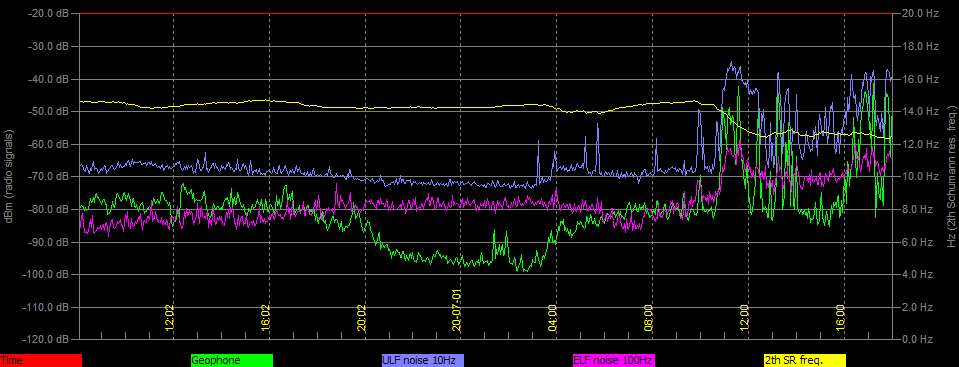
Task: Click the 6.0 Hz right axis value
Action: tap(917, 242)
